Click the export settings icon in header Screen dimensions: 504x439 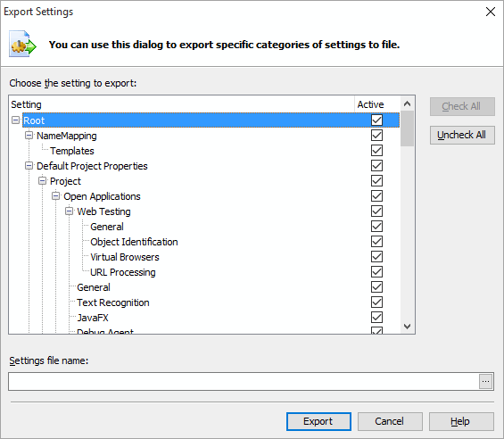(x=22, y=44)
